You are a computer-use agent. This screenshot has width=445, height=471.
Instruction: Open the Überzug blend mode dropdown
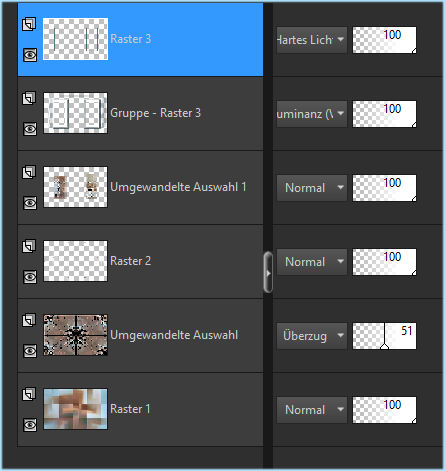(312, 336)
